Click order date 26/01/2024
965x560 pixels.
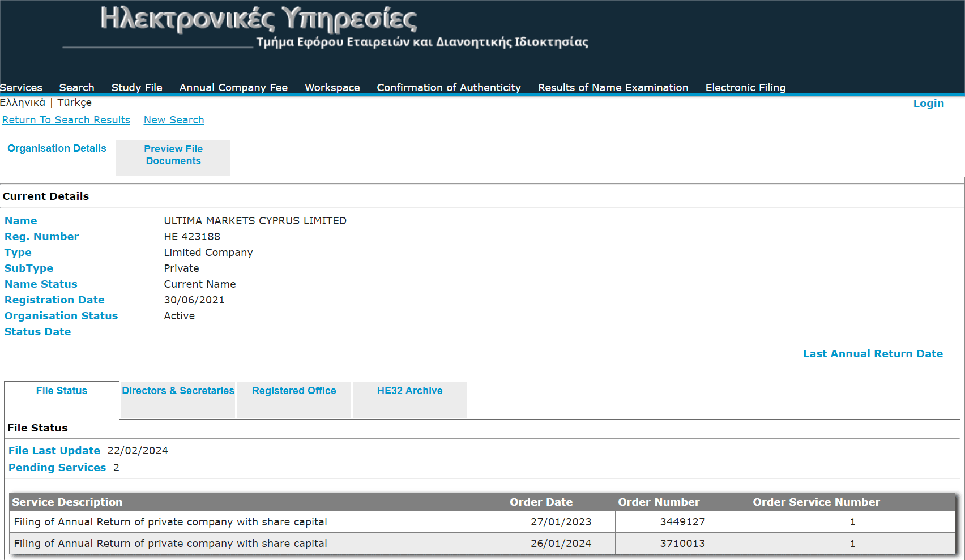pos(561,544)
